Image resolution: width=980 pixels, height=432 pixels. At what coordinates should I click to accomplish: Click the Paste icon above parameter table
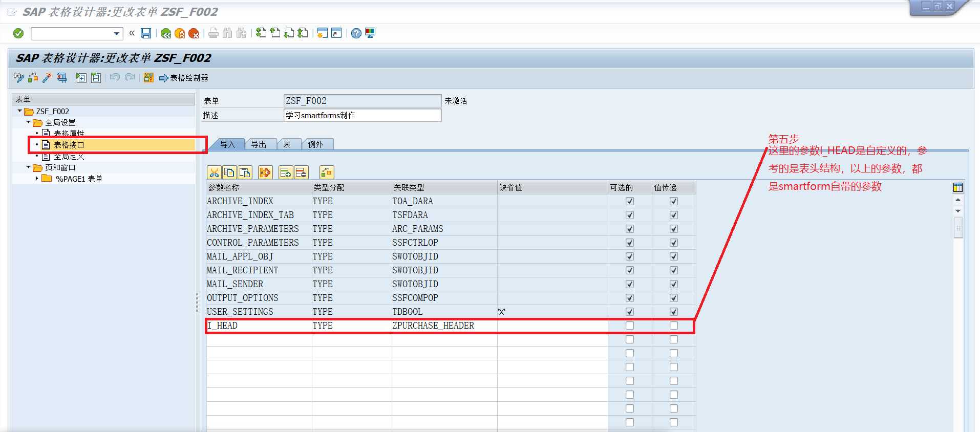pyautogui.click(x=245, y=172)
